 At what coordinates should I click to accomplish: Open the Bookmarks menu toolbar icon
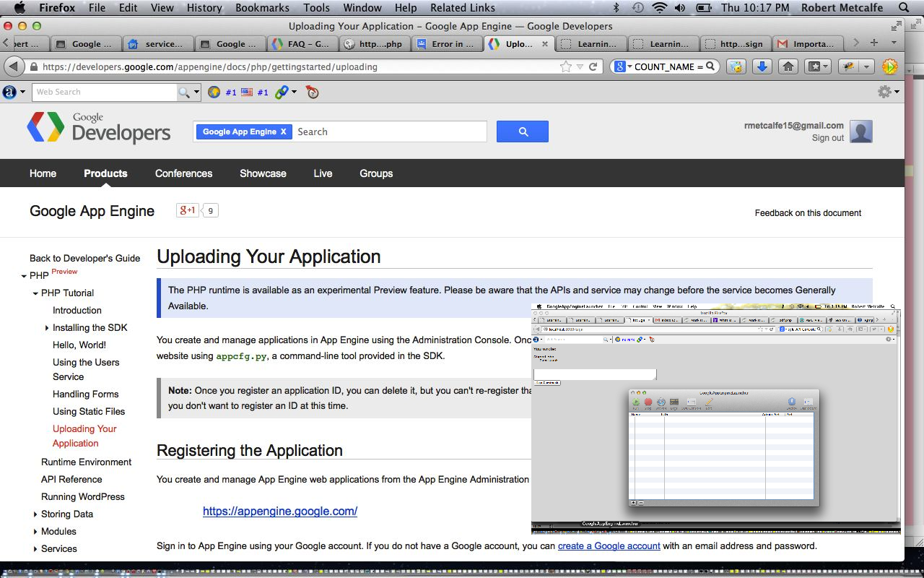coord(817,66)
